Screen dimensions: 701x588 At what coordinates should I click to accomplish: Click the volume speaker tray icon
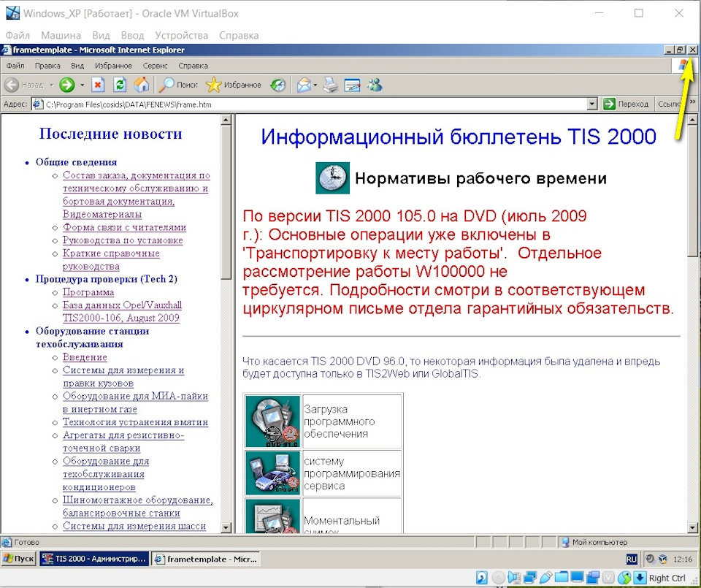(651, 559)
